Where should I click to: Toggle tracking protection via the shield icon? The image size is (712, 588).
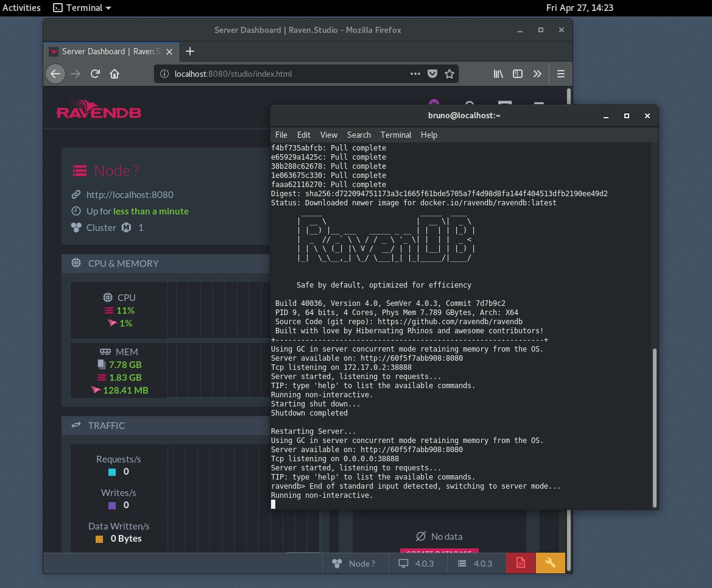pos(432,73)
